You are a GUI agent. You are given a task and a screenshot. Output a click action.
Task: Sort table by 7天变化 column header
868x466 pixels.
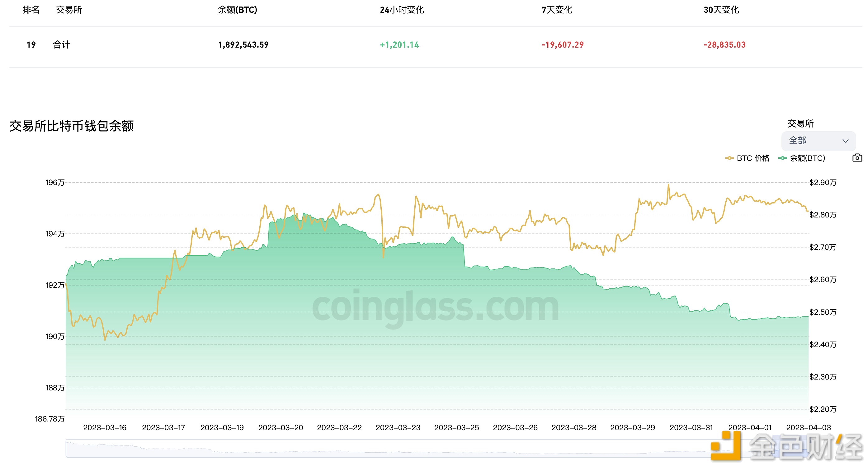557,10
